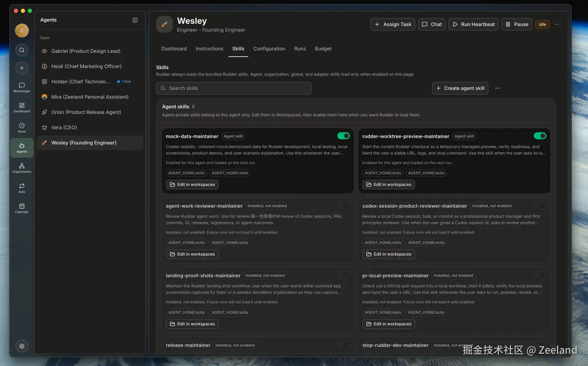This screenshot has width=588, height=366.
Task: Open the Calendar sidebar icon
Action: [x=22, y=208]
